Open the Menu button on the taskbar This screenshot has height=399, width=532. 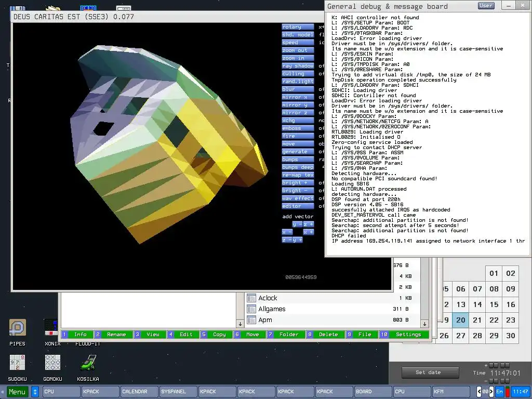[x=17, y=392]
